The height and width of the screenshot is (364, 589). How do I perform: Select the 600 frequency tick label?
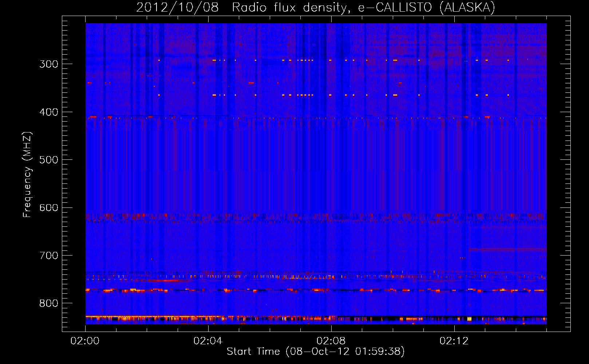click(x=49, y=208)
